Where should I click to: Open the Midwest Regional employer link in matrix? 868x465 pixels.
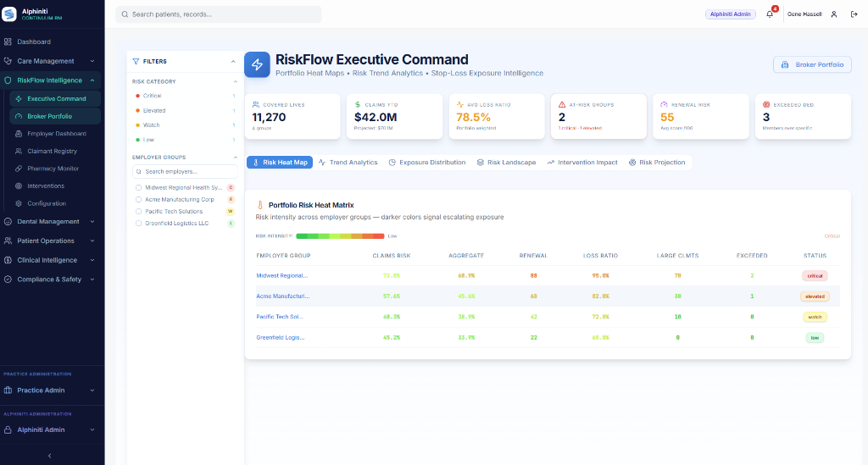(x=281, y=276)
